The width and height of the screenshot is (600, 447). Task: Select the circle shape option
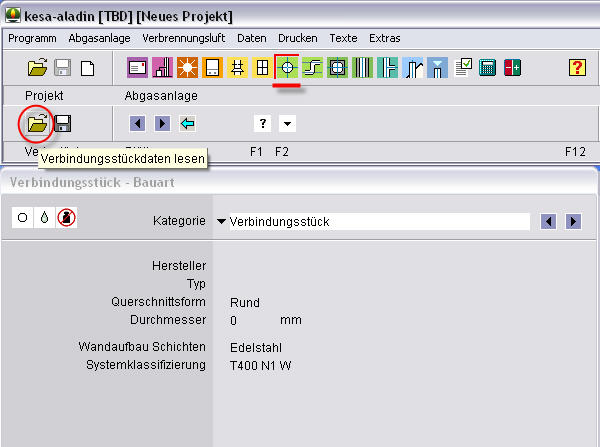(22, 219)
